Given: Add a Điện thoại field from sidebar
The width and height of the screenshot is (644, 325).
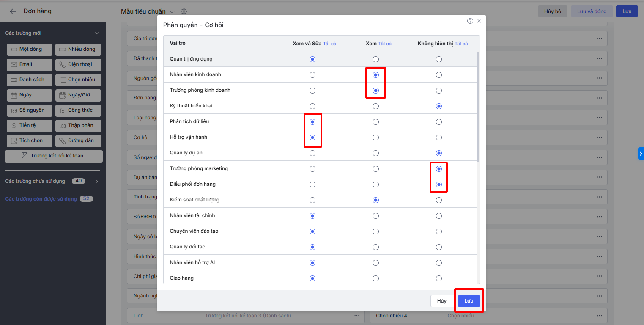Looking at the screenshot, I should tap(78, 65).
